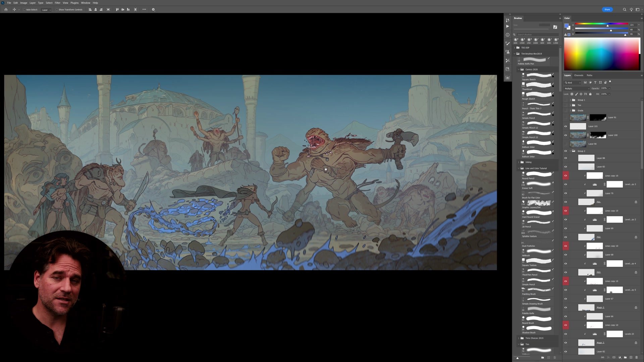Screen dimensions: 644x362
Task: Hide Group 2 visibility eye
Action: tap(566, 151)
